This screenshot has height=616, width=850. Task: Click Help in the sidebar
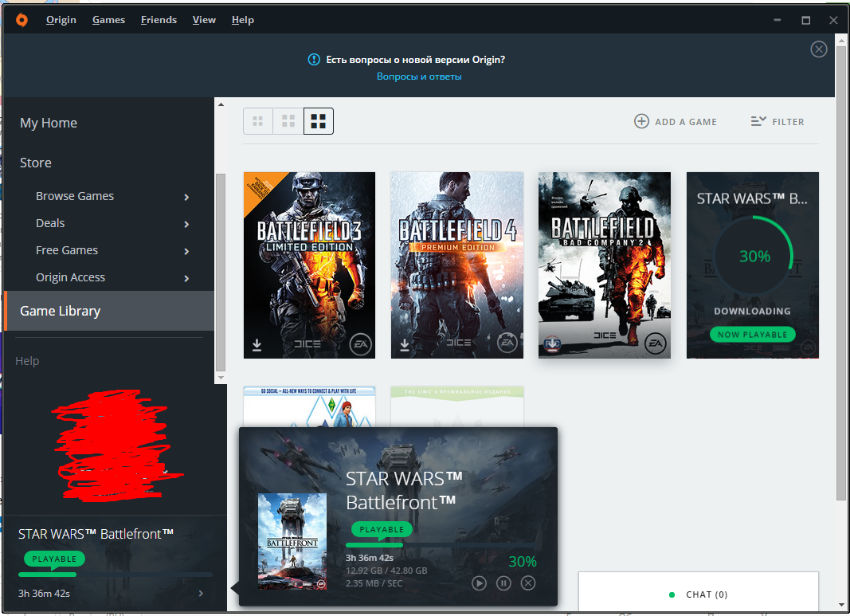pos(27,361)
